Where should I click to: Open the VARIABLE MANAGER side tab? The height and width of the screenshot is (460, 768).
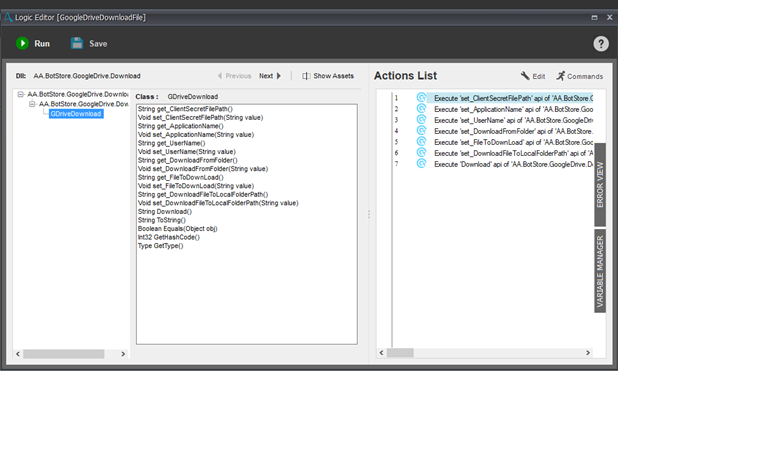pos(600,271)
